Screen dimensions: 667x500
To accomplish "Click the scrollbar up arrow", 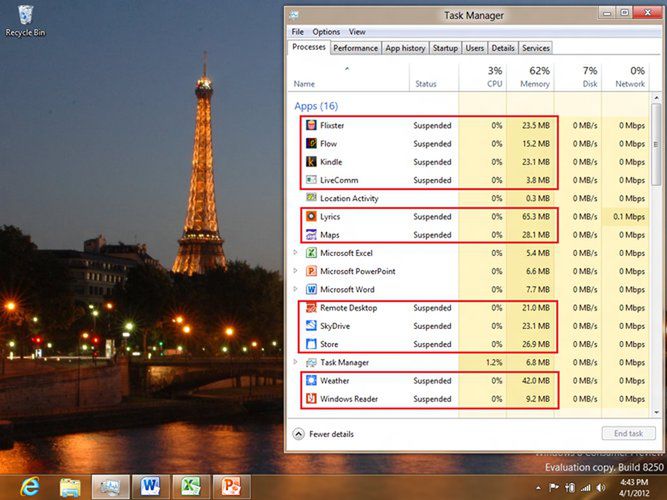I will (656, 98).
